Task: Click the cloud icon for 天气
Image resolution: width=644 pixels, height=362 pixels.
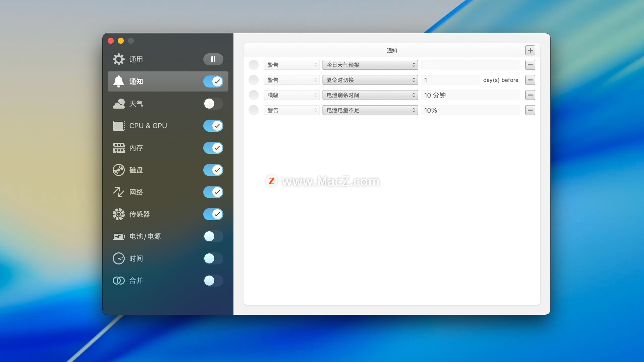Action: point(118,104)
